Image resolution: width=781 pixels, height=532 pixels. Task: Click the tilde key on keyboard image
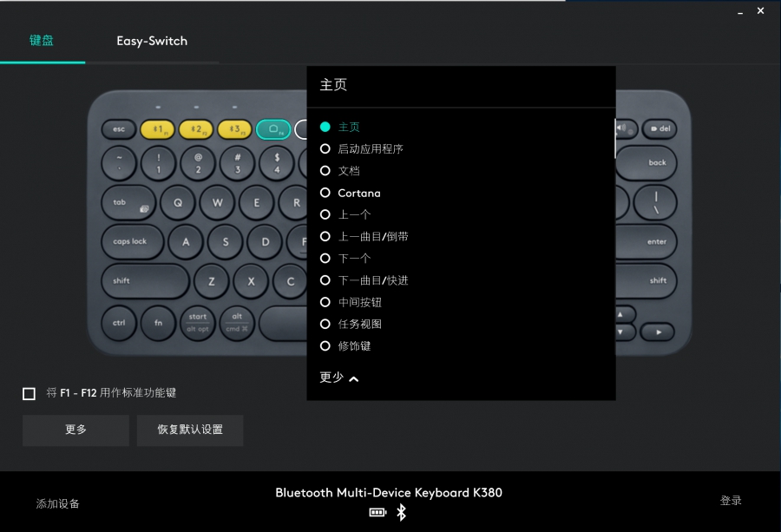point(119,163)
